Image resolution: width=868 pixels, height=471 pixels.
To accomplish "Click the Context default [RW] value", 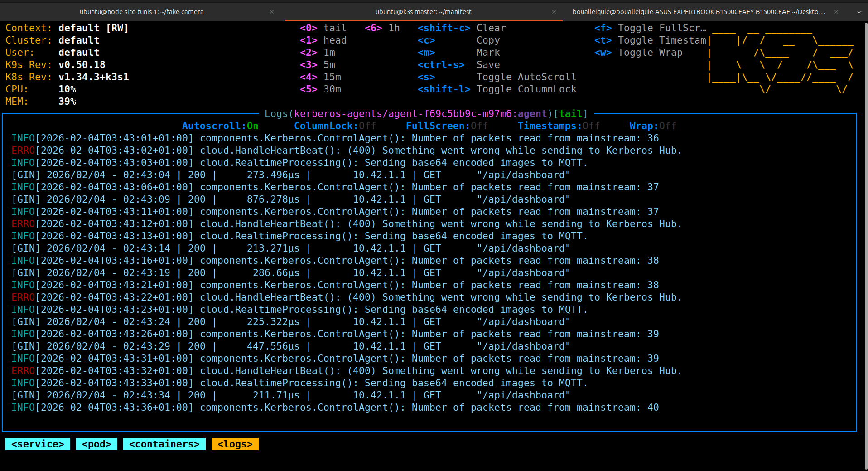I will 93,28.
